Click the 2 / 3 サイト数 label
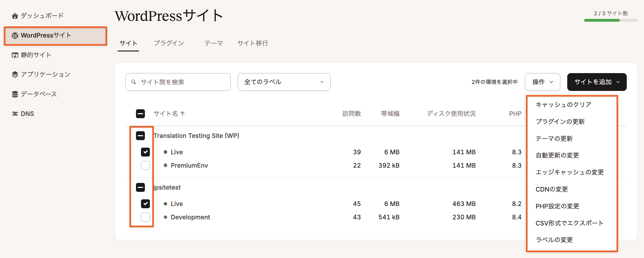The width and height of the screenshot is (644, 258). (x=611, y=13)
